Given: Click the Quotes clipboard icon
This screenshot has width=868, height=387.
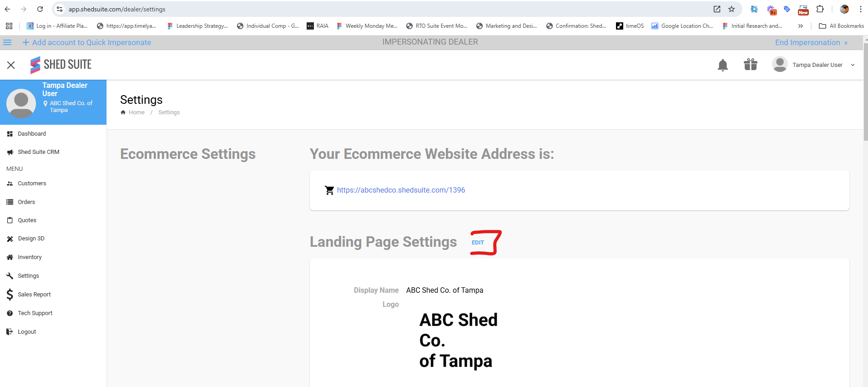Looking at the screenshot, I should coord(10,220).
